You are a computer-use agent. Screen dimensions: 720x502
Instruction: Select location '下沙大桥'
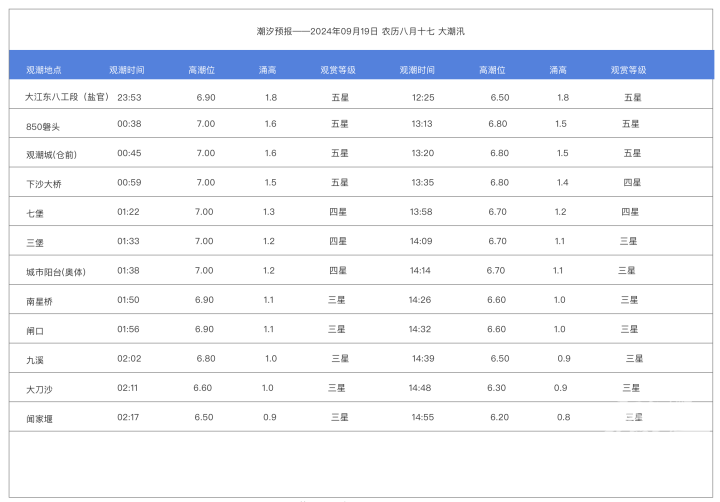click(44, 184)
